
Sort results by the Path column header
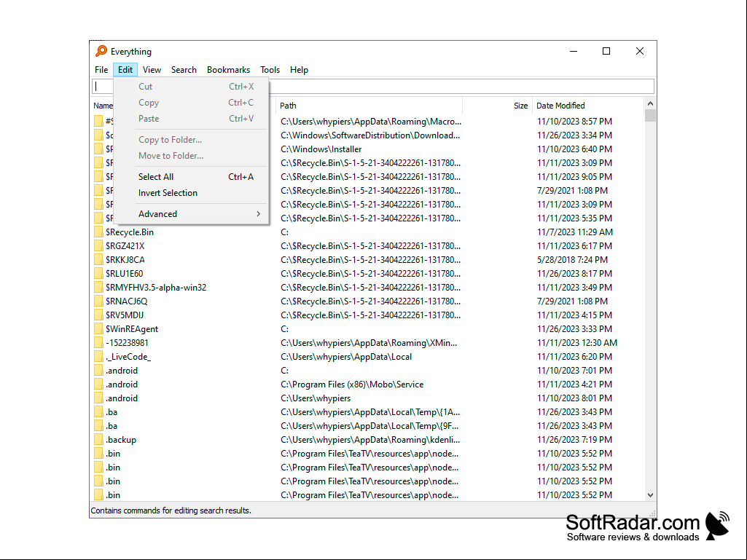click(369, 106)
